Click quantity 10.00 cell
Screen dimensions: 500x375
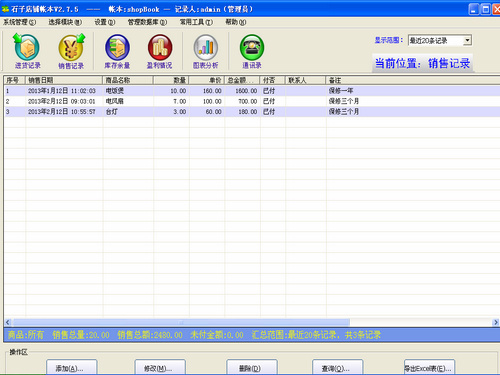click(x=178, y=91)
